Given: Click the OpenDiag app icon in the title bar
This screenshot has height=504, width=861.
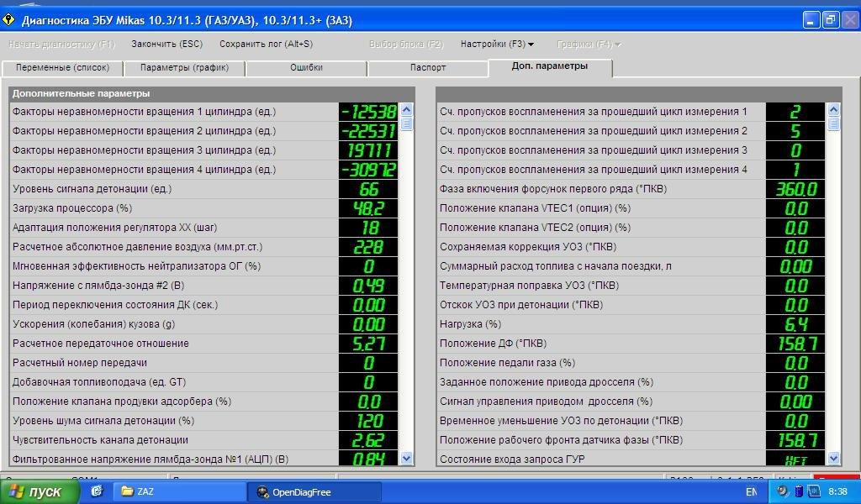Looking at the screenshot, I should [x=8, y=20].
